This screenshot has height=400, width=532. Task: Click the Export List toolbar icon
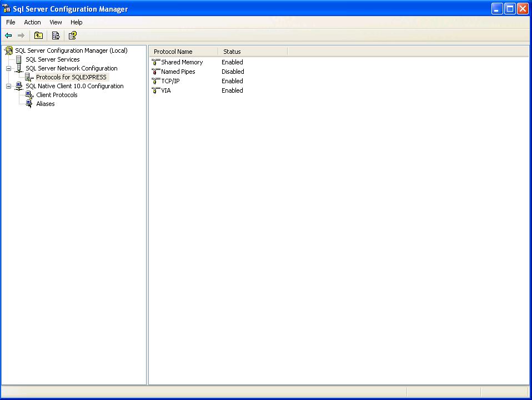(56, 36)
